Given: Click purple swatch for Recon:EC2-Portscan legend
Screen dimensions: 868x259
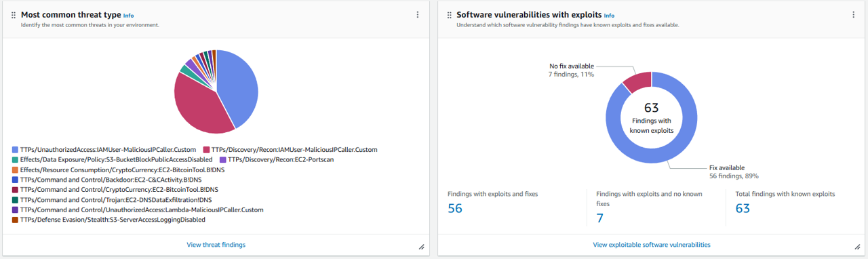Looking at the screenshot, I should (x=222, y=159).
